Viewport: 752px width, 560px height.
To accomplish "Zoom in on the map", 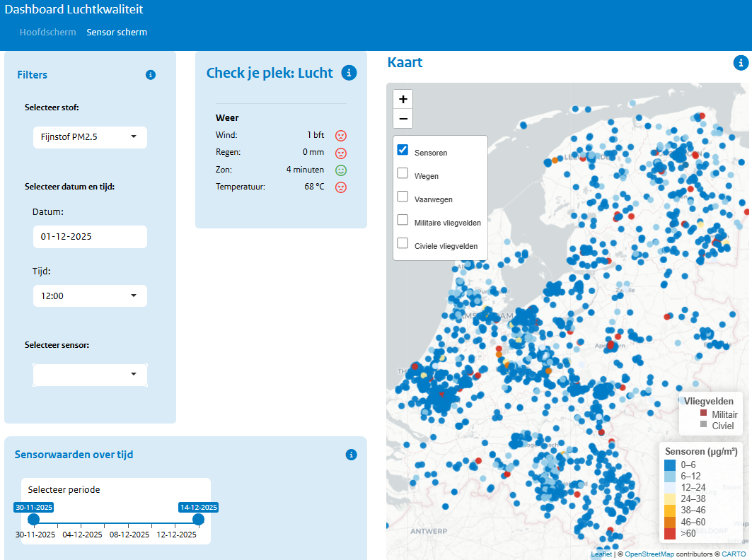I will 403,99.
